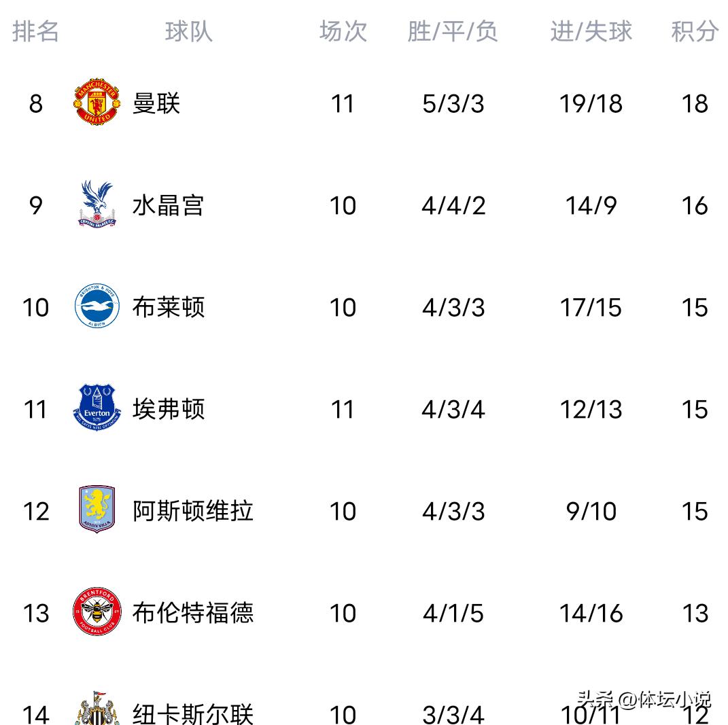The width and height of the screenshot is (728, 725).
Task: Click the Aston Villa lion badge
Action: tap(97, 510)
